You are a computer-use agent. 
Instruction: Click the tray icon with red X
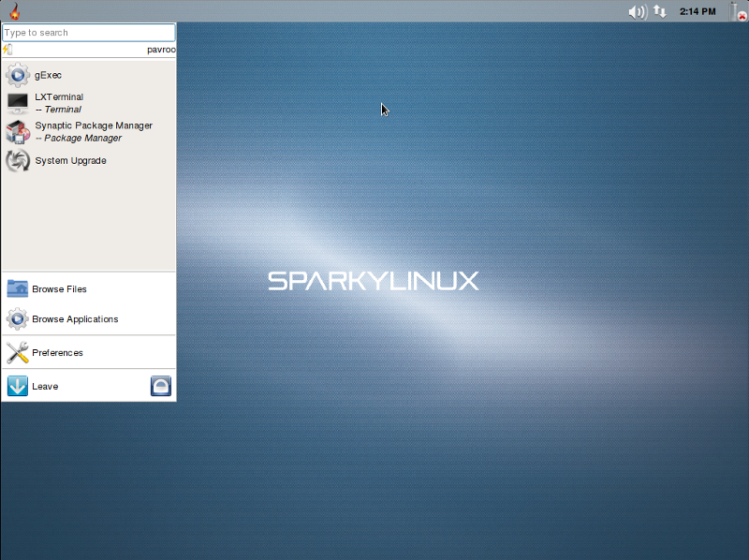739,12
